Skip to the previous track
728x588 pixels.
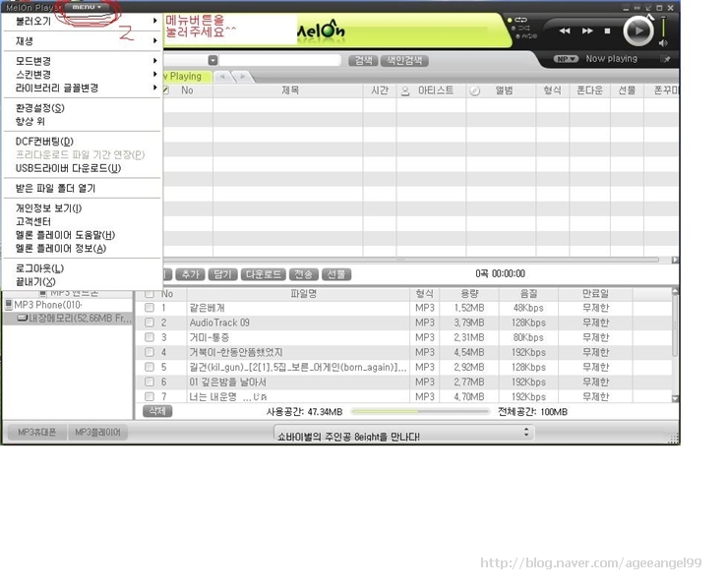click(x=566, y=30)
